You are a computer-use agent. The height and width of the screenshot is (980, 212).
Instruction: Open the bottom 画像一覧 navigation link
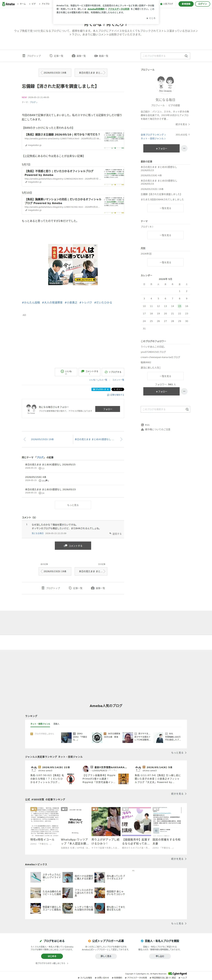pos(98,588)
